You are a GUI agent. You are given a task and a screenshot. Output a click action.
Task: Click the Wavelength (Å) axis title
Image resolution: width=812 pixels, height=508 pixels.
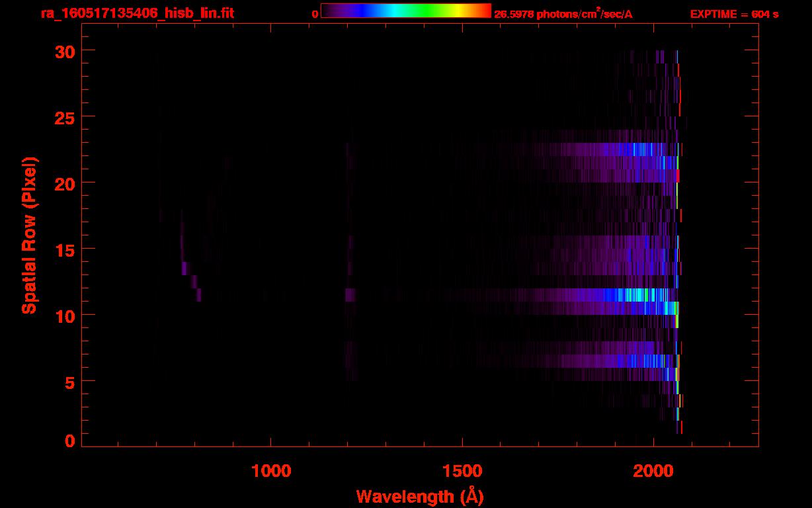420,496
